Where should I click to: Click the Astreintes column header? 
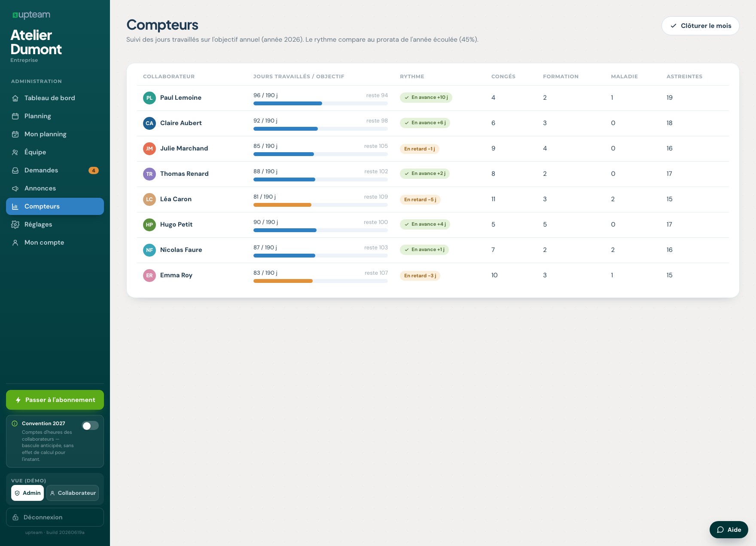[684, 77]
